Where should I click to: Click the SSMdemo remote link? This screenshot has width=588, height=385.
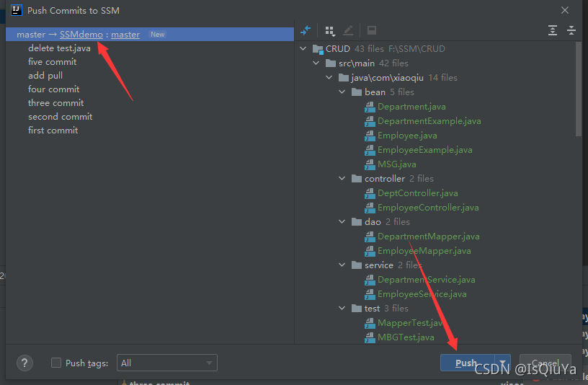(81, 35)
